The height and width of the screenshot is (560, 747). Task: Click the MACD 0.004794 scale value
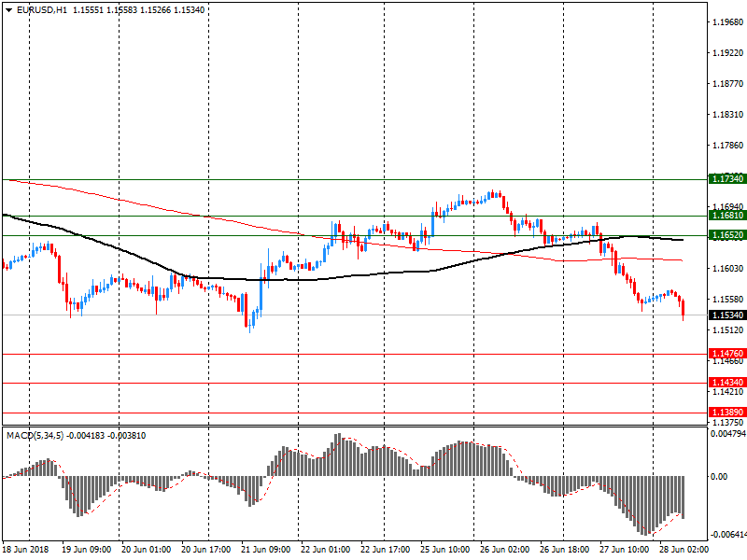pyautogui.click(x=728, y=434)
